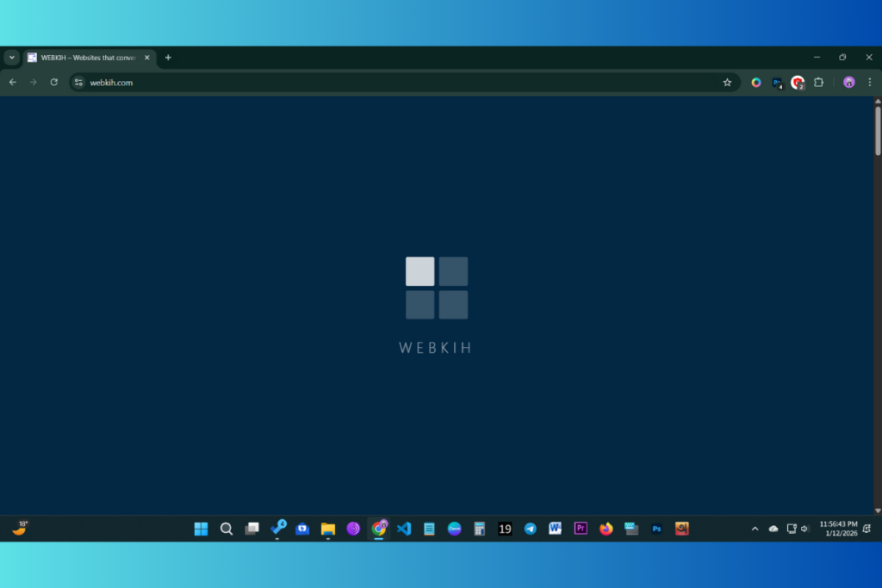Viewport: 882px width, 588px height.
Task: Open the Windows Start button
Action: [x=201, y=529]
